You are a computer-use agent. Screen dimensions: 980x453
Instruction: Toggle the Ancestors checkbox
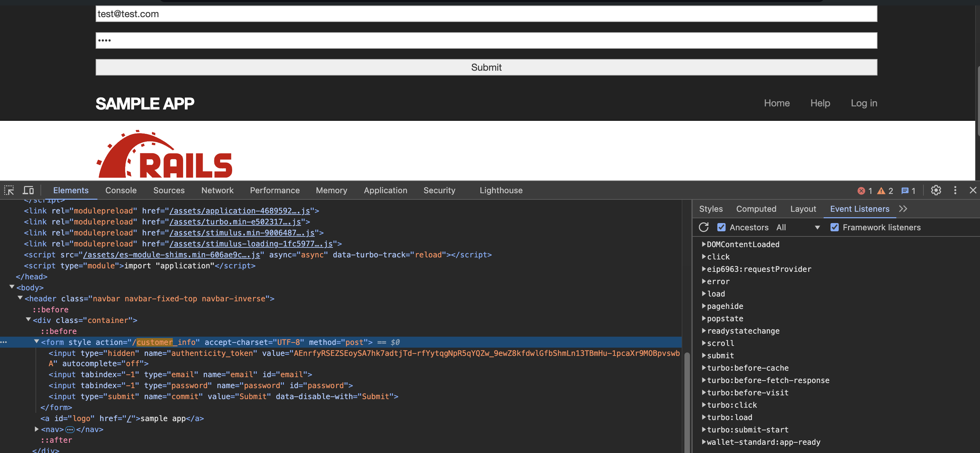(721, 227)
